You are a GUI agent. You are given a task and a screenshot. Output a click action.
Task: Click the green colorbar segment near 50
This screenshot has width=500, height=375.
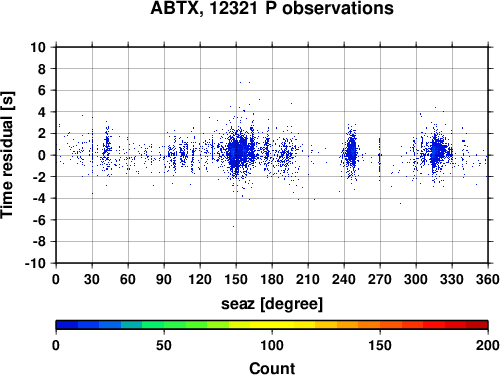175,325
